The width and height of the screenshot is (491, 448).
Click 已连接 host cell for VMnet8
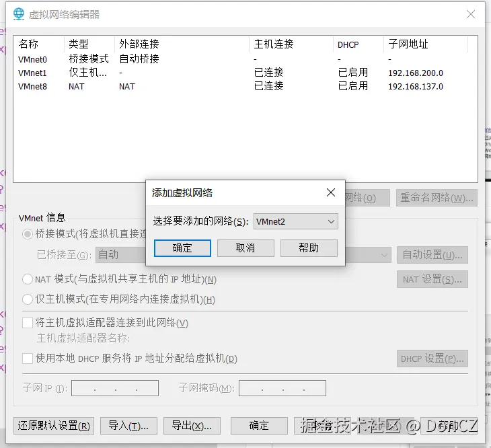tap(268, 86)
